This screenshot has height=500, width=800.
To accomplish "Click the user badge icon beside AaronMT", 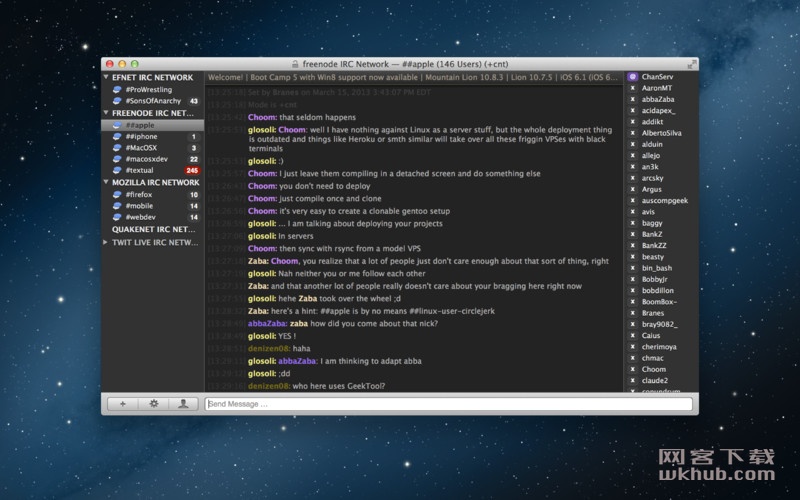I will [633, 88].
